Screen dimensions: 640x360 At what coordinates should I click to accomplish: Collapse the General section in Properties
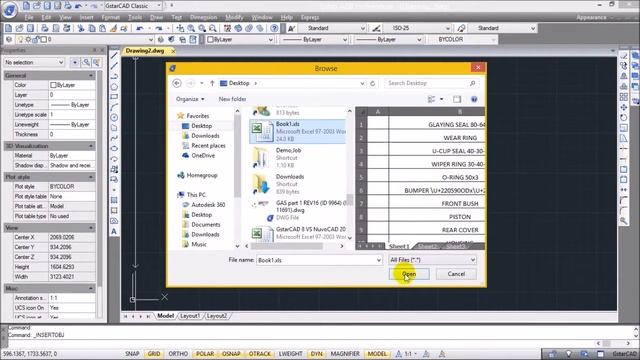coord(91,76)
